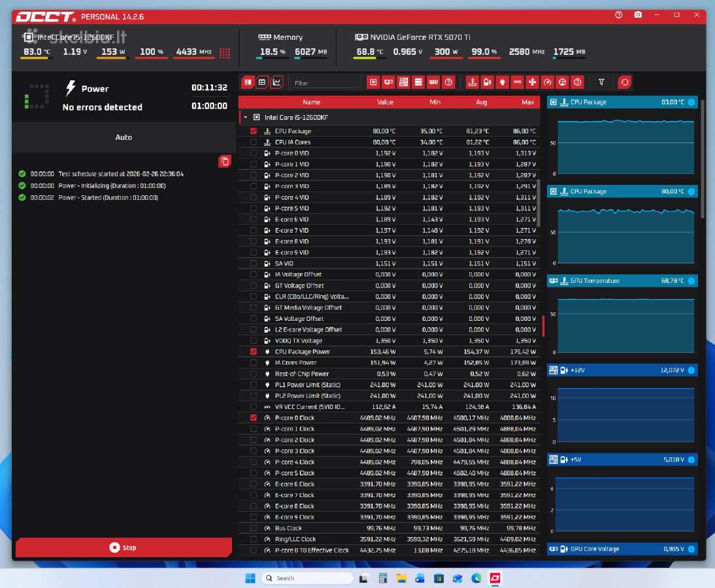This screenshot has width=715, height=588.
Task: Open Windows Start menu
Action: click(x=250, y=578)
